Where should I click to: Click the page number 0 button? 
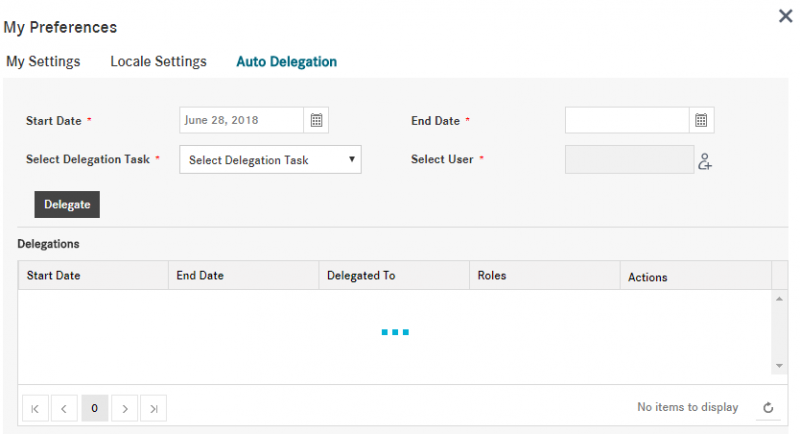coord(94,408)
